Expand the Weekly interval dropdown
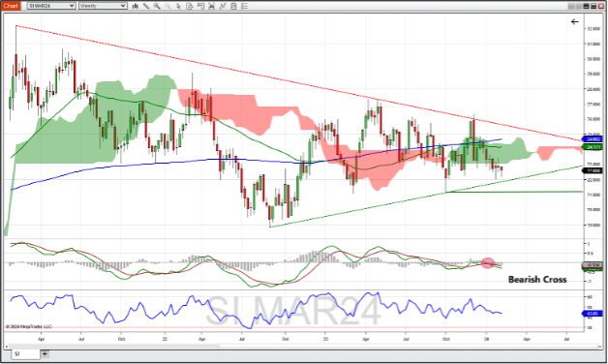608x364 pixels. point(103,6)
